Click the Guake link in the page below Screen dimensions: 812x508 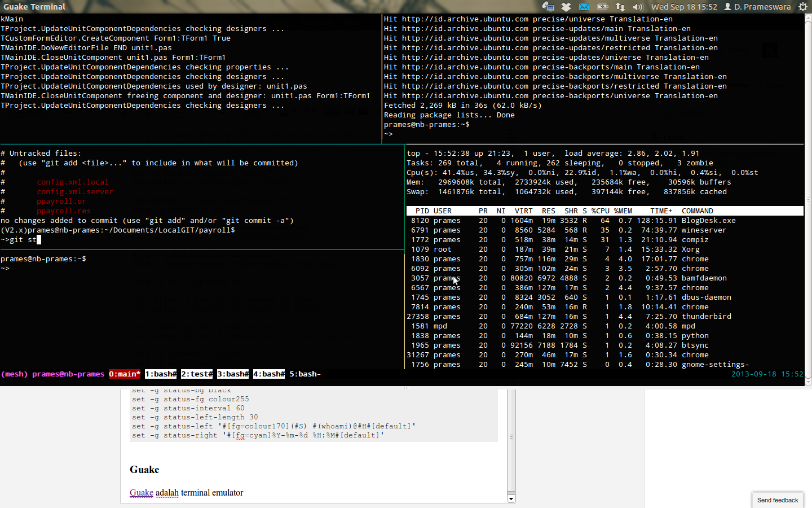point(142,493)
